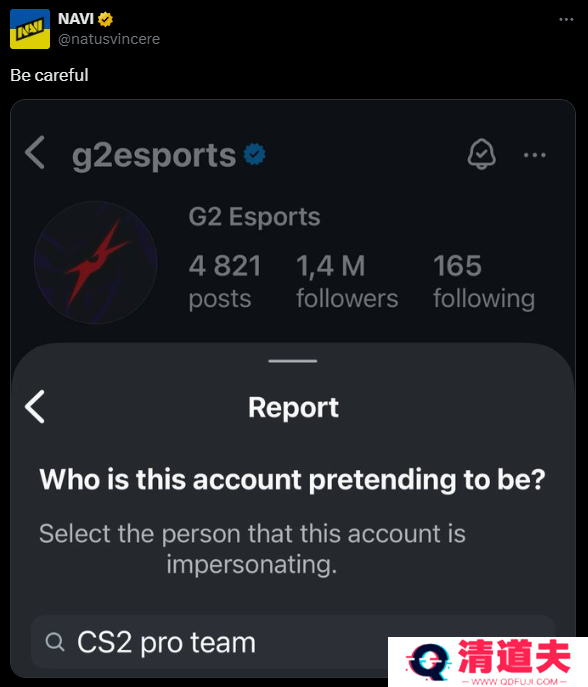Open the G2 profile three-dot menu

(535, 155)
